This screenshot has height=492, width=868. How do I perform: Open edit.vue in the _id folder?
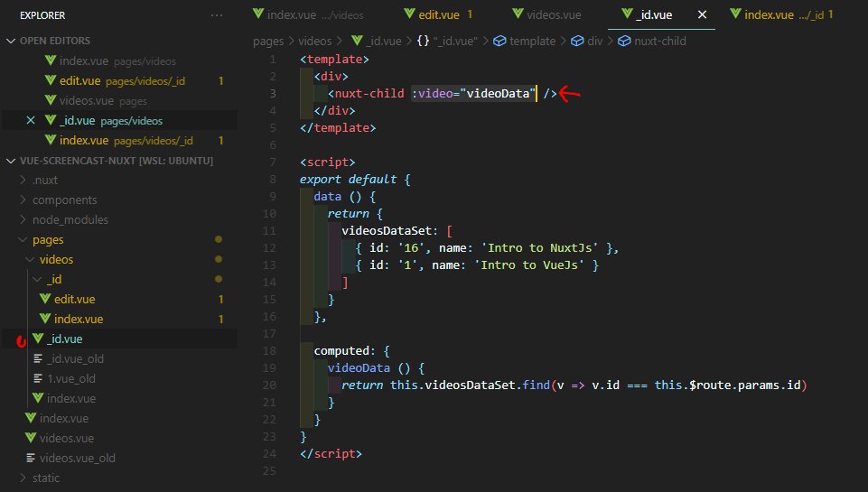pyautogui.click(x=119, y=300)
